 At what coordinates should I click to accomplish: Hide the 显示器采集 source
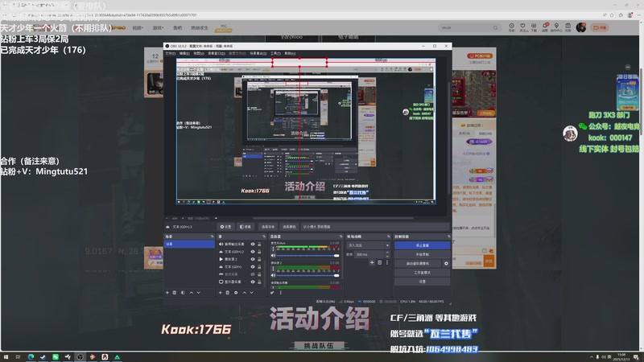[x=253, y=282]
